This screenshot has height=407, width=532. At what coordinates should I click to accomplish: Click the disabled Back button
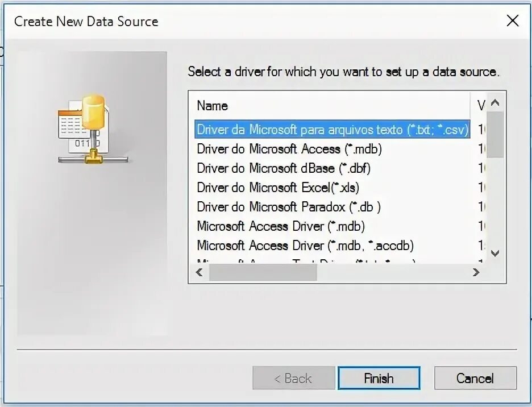pos(293,379)
